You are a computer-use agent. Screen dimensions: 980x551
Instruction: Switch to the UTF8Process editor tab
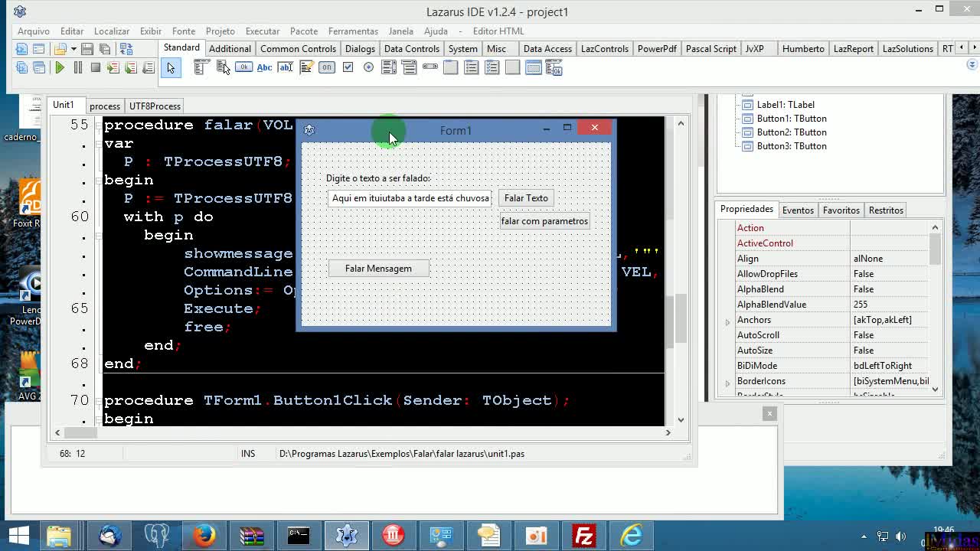(x=155, y=106)
